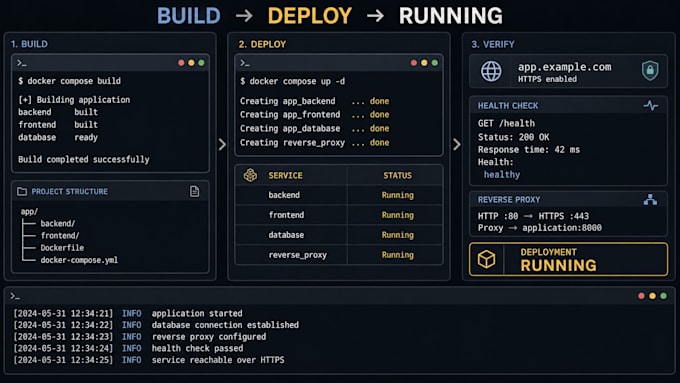Click the '3. VERIFY' panel title

click(x=493, y=44)
